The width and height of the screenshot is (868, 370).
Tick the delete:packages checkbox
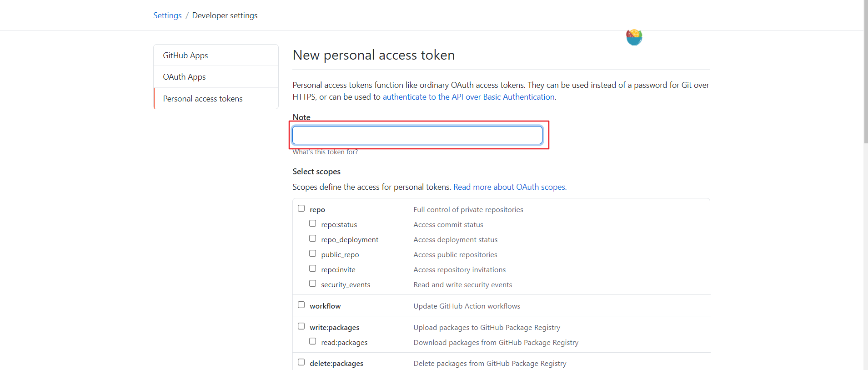301,362
